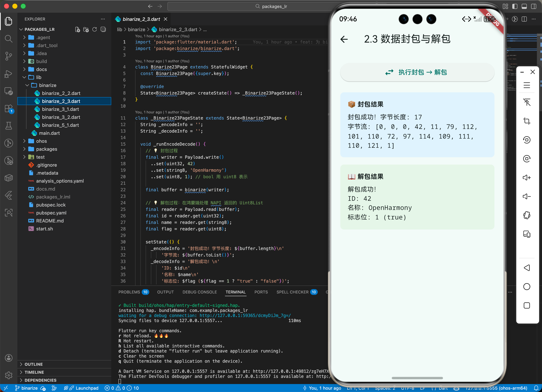Screen dimensions: 542x392
Task: Toggle the secondary side bar layout
Action: (533, 7)
